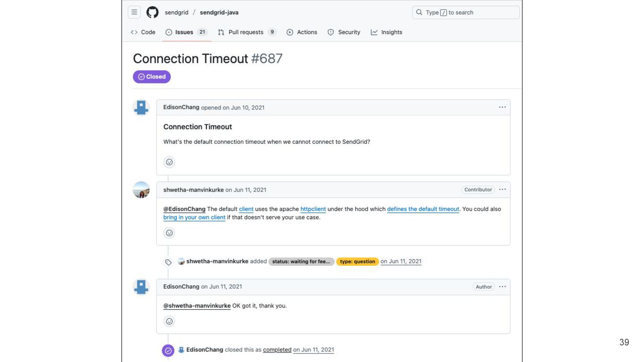Screen dimensions: 644x362
Task: Click the purple closed-event checkmark icon
Action: (168, 350)
